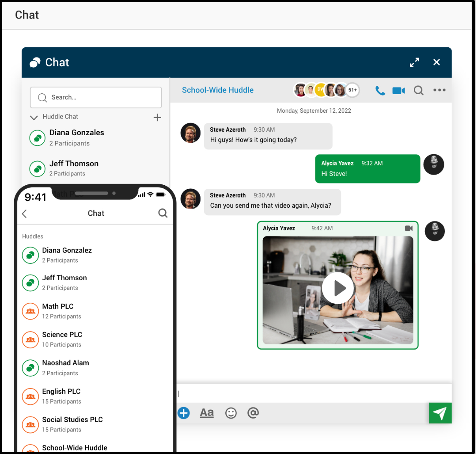Select the "Can you send me that video" message

272,202
